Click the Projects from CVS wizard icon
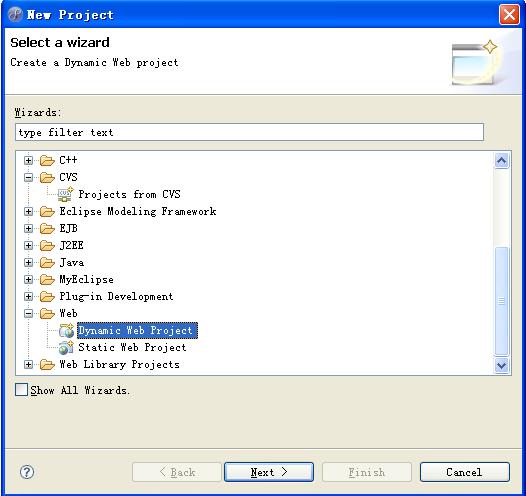The image size is (526, 496). 65,195
